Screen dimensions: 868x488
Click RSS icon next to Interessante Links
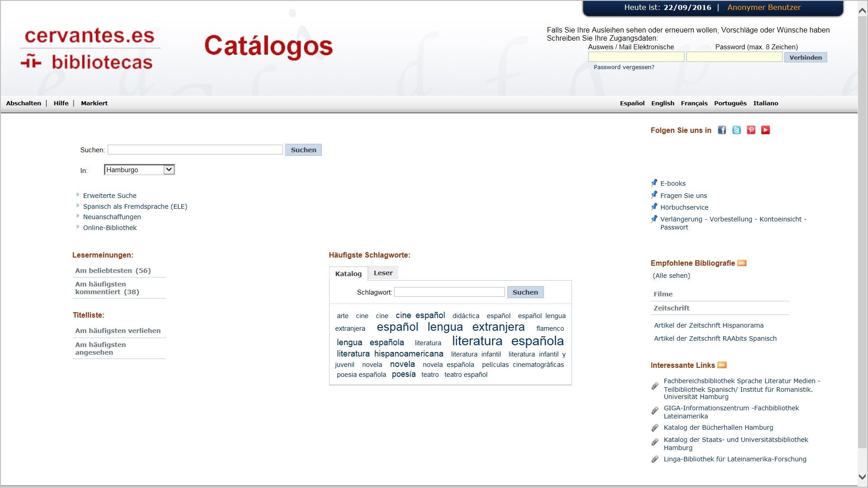click(722, 365)
